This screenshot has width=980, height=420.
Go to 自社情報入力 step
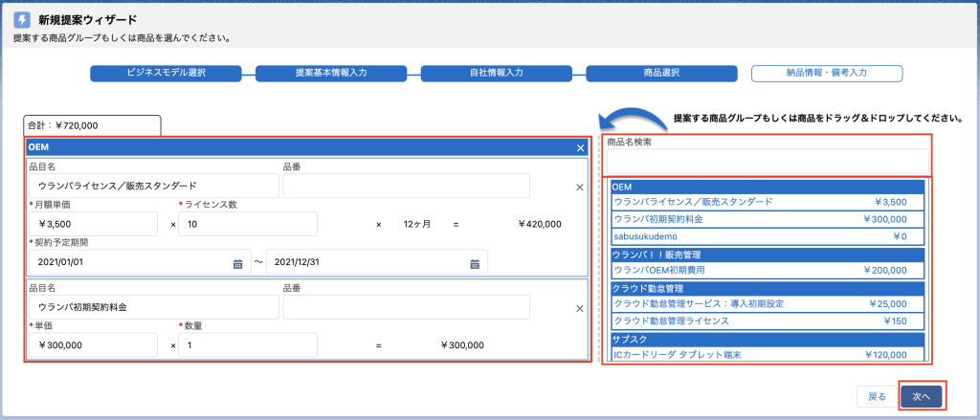click(x=497, y=73)
